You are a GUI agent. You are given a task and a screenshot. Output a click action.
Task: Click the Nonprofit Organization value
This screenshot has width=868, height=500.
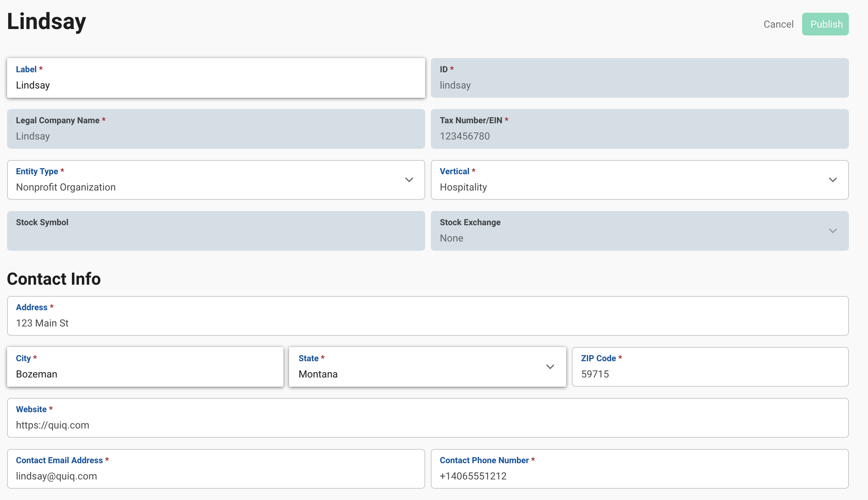pyautogui.click(x=66, y=187)
